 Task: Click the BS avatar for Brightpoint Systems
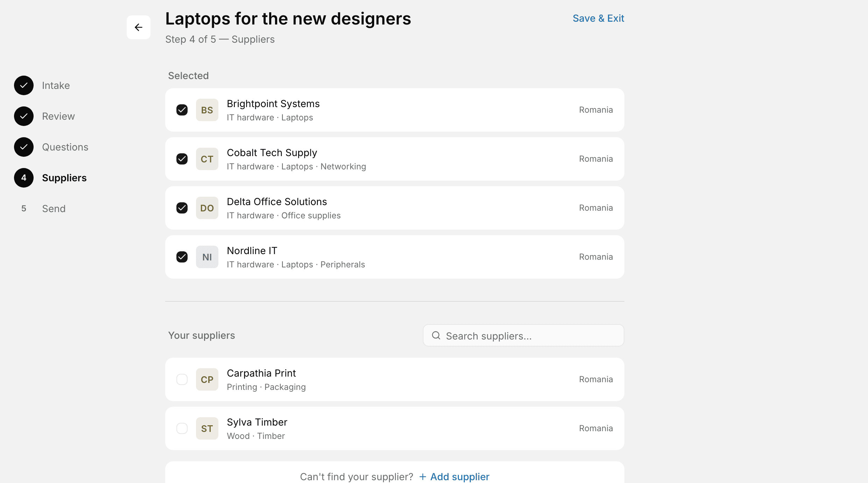pos(207,110)
